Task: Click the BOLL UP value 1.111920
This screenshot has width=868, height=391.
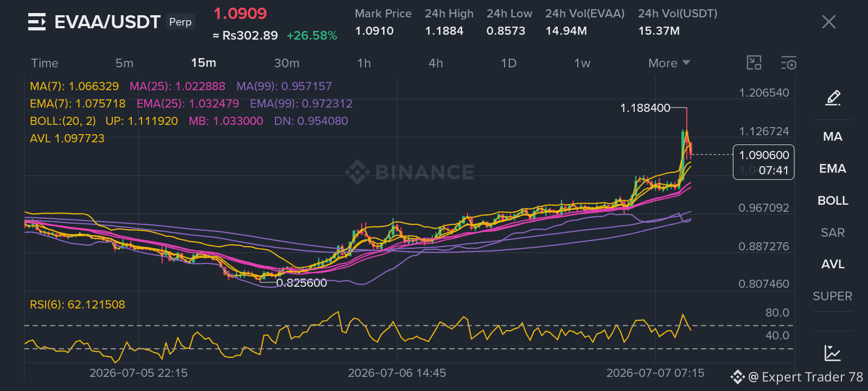Action: point(142,121)
